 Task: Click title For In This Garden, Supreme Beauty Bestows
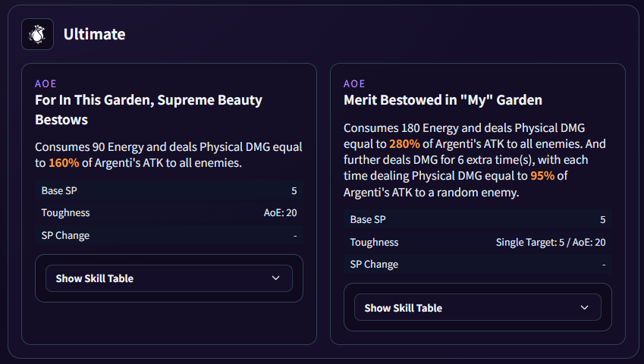coord(149,109)
